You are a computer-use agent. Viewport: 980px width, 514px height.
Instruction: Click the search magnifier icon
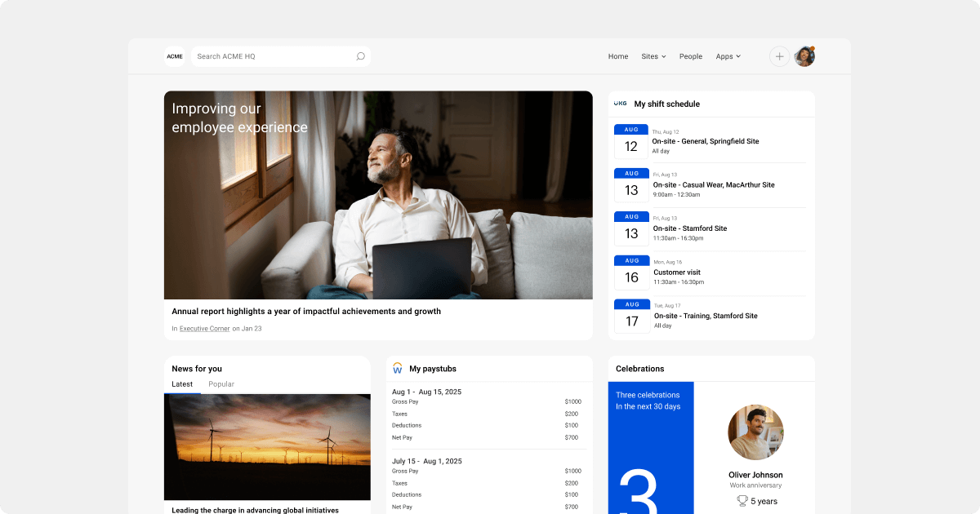coord(360,56)
